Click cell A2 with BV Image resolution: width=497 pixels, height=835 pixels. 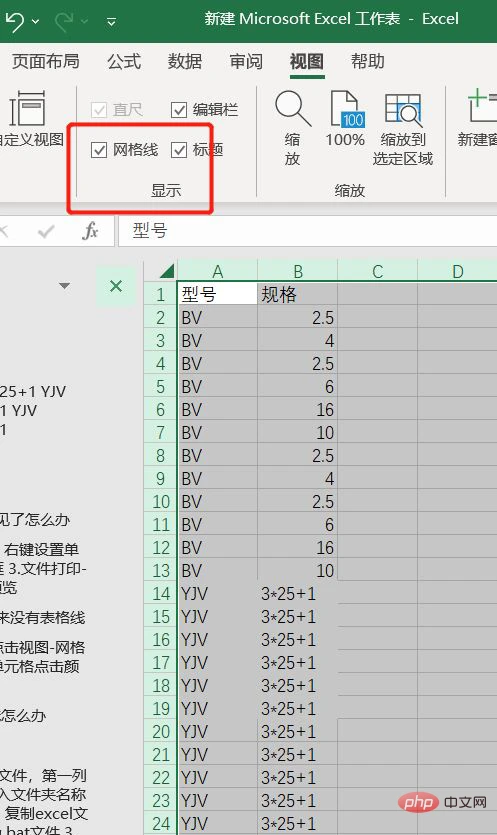click(217, 317)
